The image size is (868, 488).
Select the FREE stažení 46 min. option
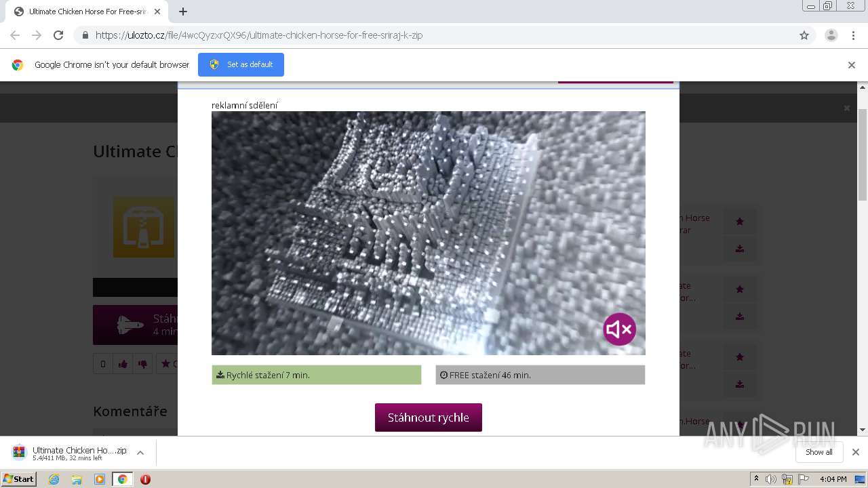pos(540,375)
